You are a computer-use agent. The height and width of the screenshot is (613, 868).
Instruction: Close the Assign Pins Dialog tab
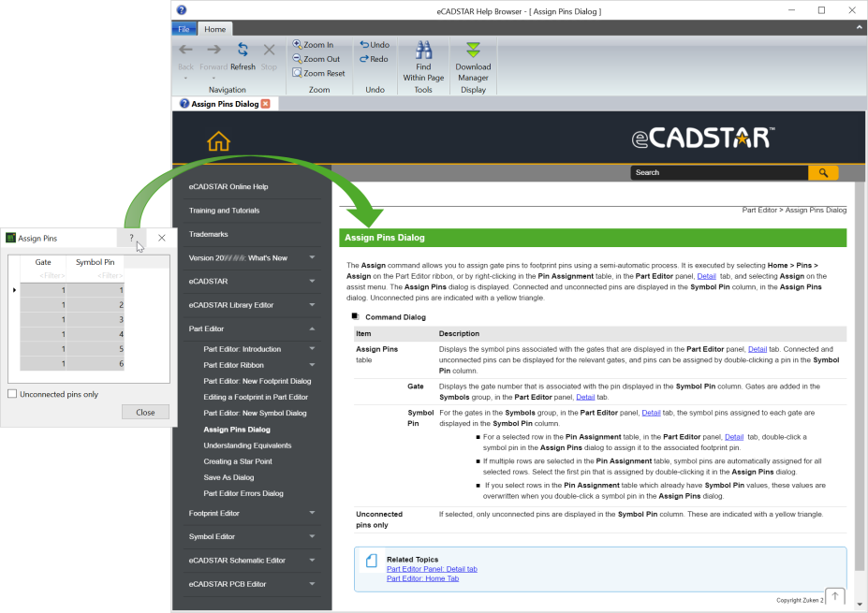266,104
